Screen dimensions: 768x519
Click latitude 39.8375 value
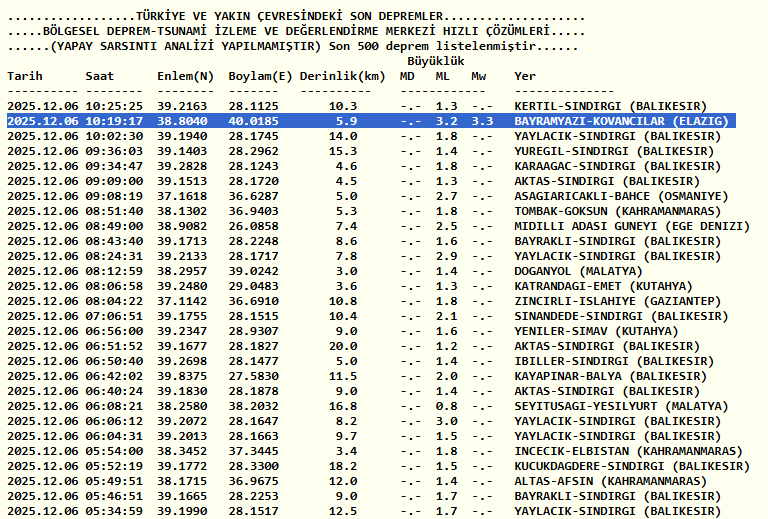tap(182, 376)
